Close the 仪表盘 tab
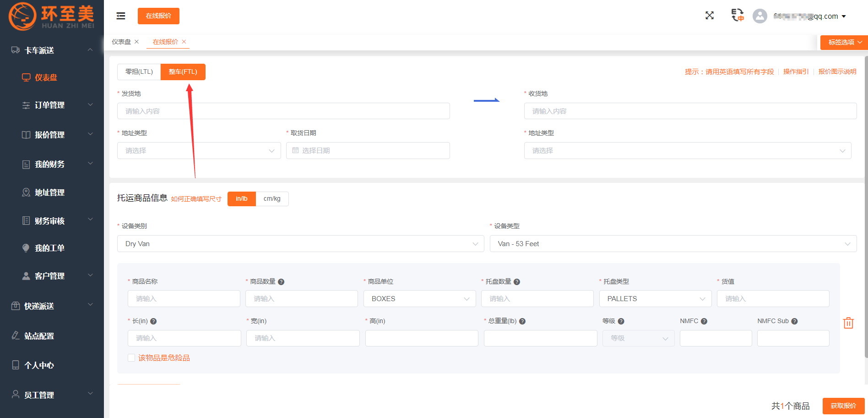Viewport: 868px width, 418px height. [136, 42]
